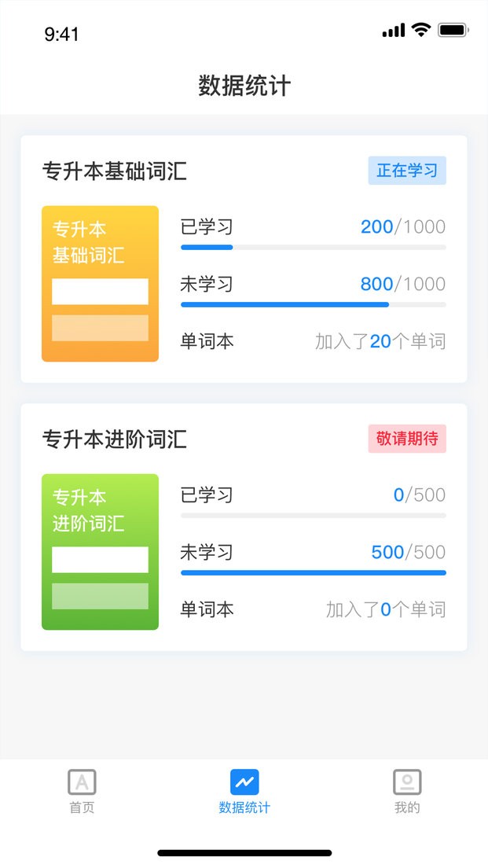Screen dimensions: 488x868
Task: Click the empty 0/500 已学习 progress bar
Action: tap(313, 515)
